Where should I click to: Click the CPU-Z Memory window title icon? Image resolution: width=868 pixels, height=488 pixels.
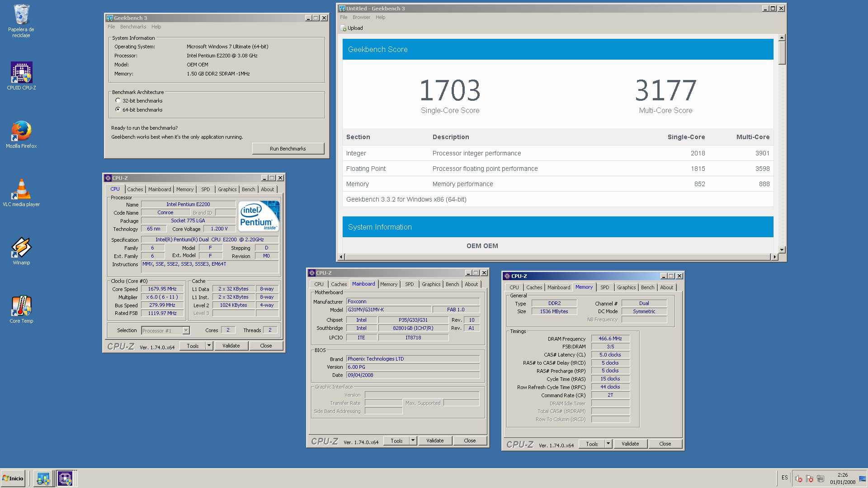507,276
